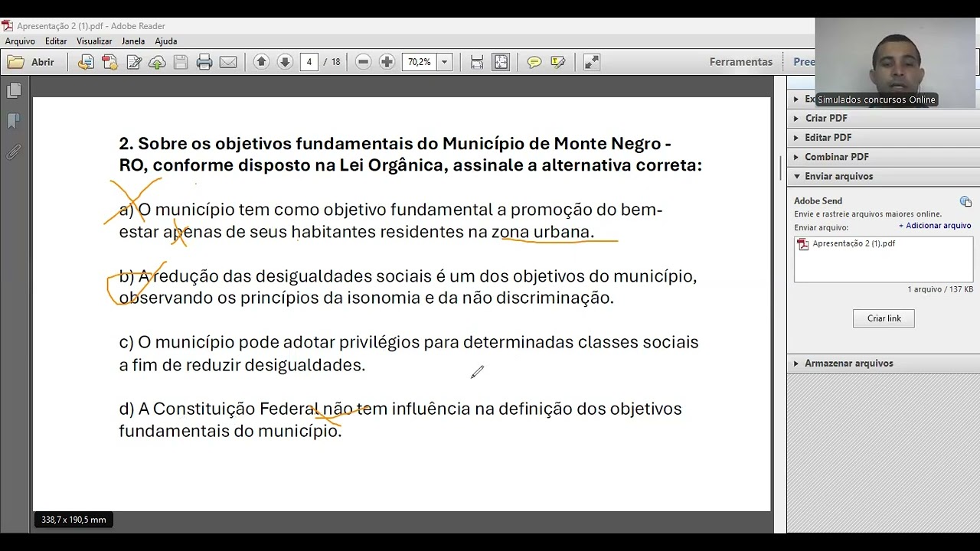
Task: Click the Criar link button
Action: pyautogui.click(x=884, y=318)
